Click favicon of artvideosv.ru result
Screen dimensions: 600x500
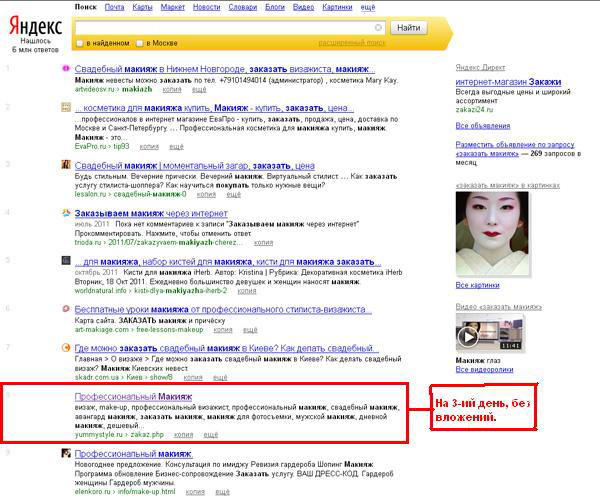[66, 68]
